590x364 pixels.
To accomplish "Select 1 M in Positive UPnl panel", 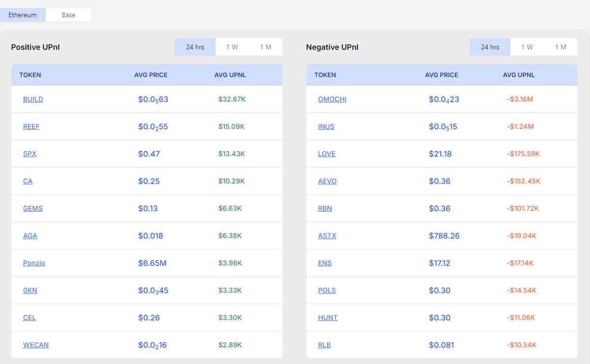I will 265,47.
